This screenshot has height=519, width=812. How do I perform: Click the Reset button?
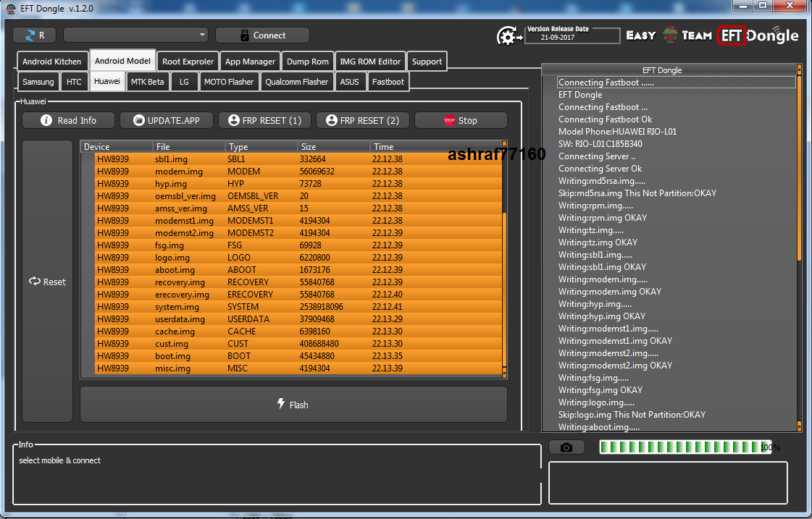coord(48,282)
